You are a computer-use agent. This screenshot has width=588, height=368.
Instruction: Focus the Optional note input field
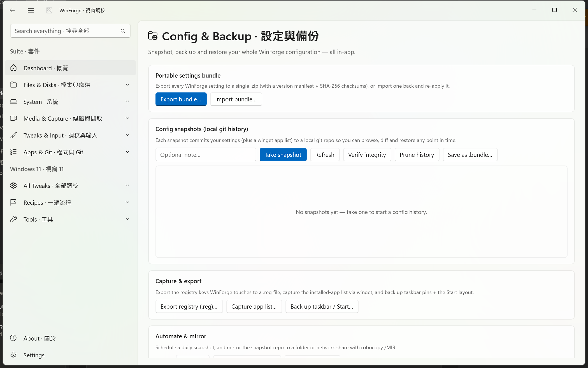tap(206, 155)
